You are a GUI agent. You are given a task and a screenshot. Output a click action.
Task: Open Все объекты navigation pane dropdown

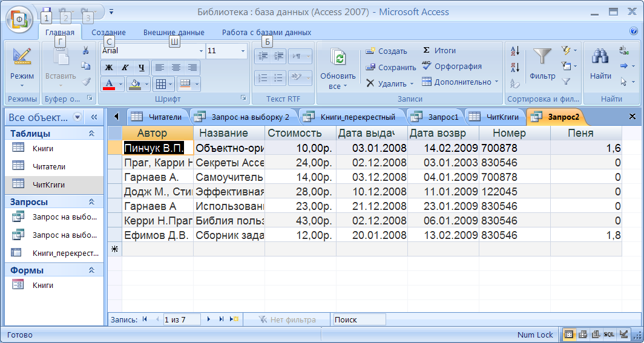pyautogui.click(x=77, y=117)
